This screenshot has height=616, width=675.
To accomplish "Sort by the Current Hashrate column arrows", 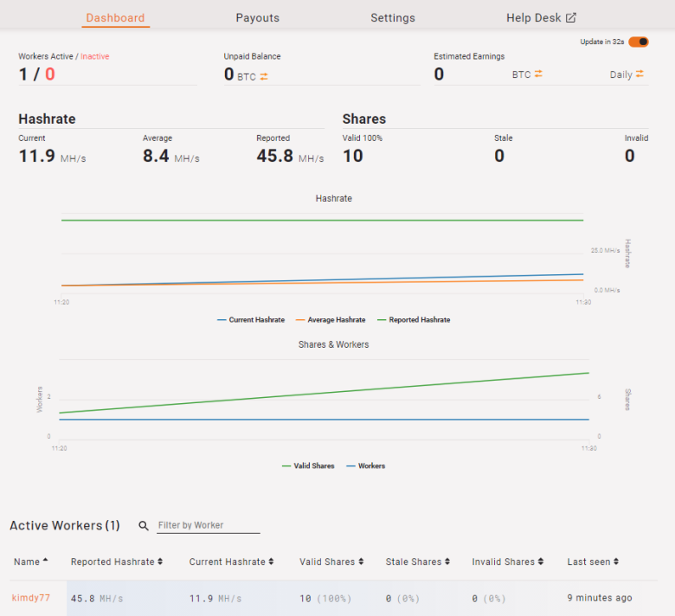I will pyautogui.click(x=271, y=561).
